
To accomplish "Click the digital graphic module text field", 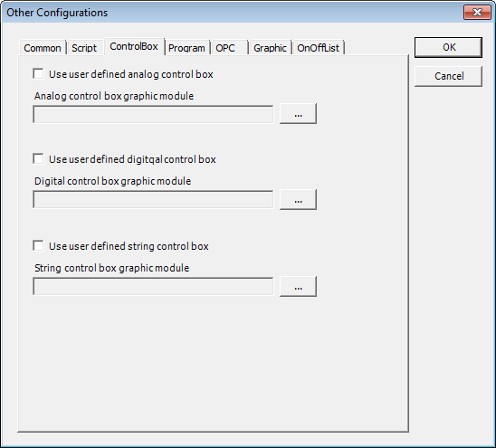I will point(153,200).
